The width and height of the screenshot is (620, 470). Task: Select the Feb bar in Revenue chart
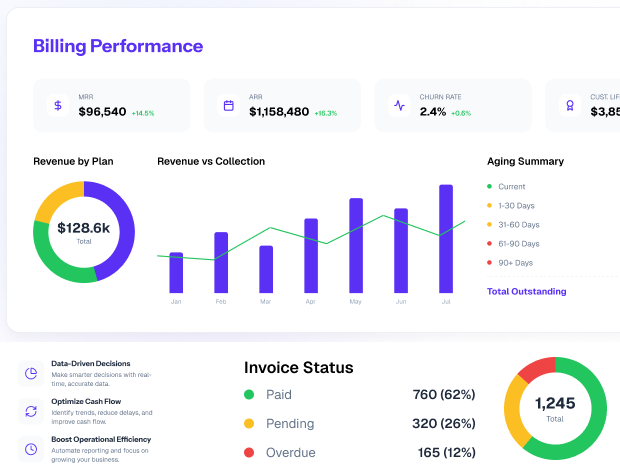(221, 262)
